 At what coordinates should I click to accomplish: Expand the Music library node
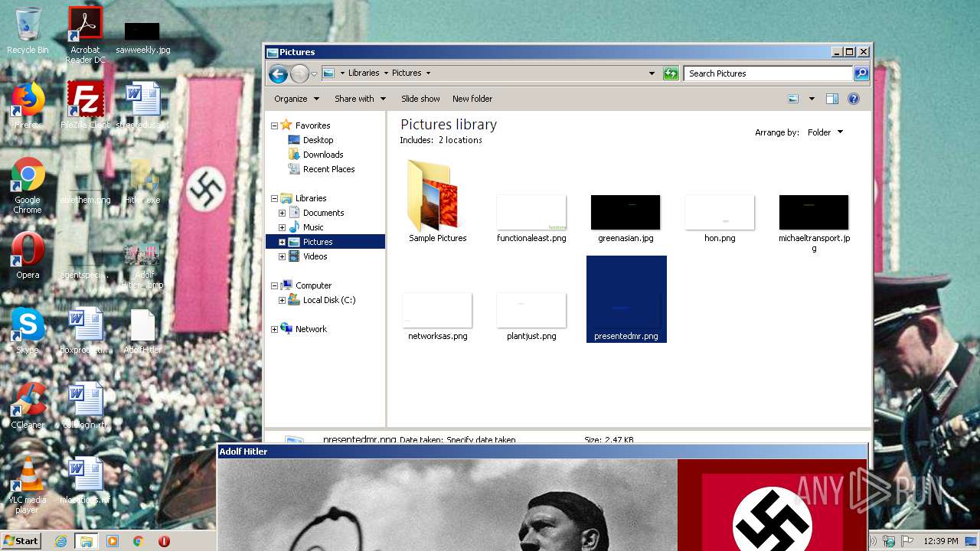click(x=282, y=227)
